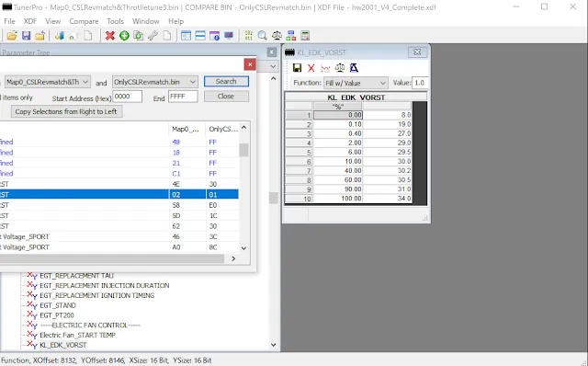Click the red graph line icon in table window
Image resolution: width=588 pixels, height=366 pixels.
tap(325, 68)
